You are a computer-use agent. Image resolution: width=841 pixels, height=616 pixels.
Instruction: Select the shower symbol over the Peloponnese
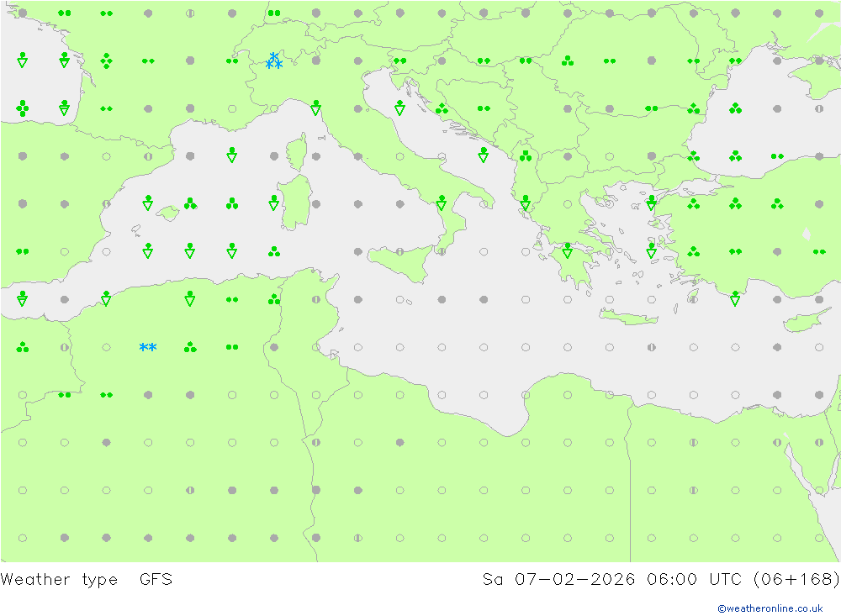[x=568, y=250]
